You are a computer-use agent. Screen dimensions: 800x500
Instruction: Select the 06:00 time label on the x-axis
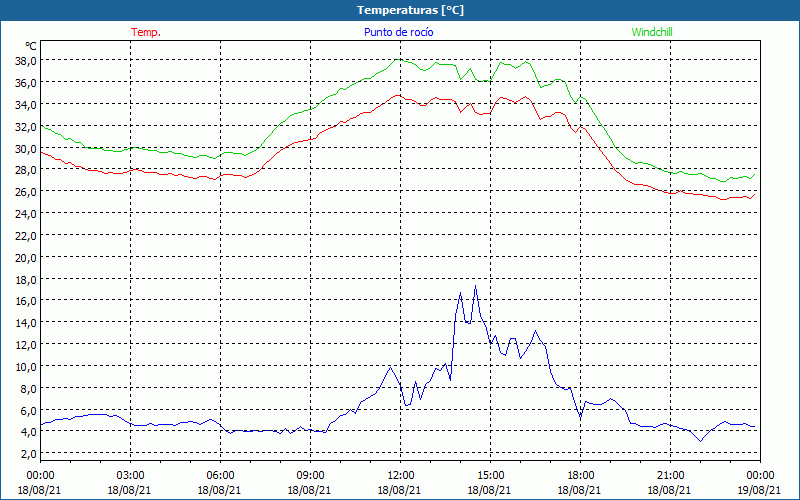[x=221, y=475]
